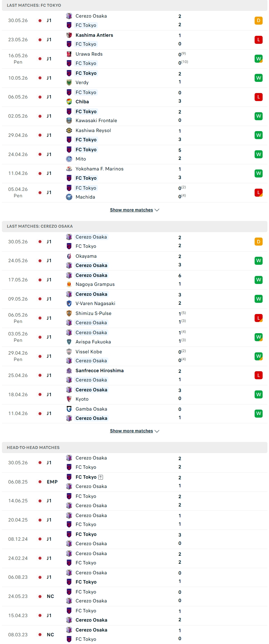Screen dimensions: 269x644
Task: Click the advancing arrow icon next to FC Tokyo
Action: (101, 477)
